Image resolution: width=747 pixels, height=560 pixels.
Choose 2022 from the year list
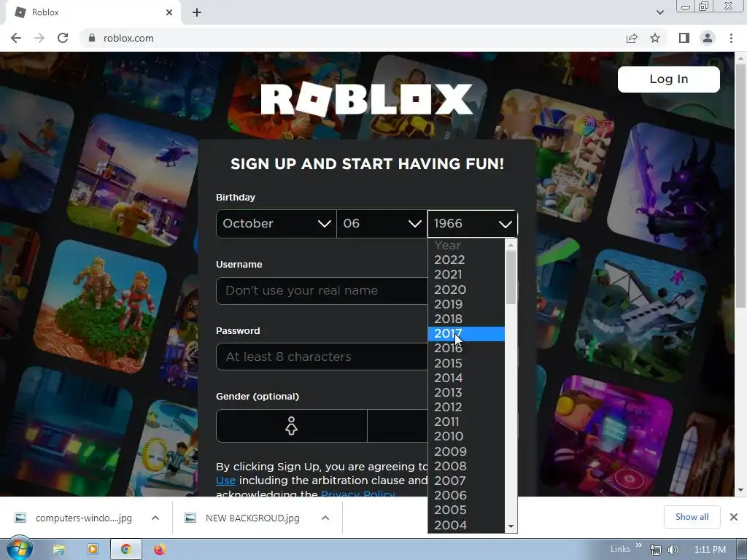coord(466,260)
